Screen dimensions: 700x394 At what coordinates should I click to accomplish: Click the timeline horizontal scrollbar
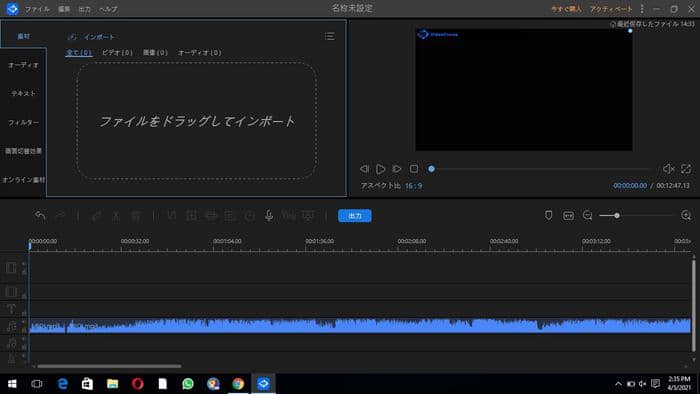click(x=109, y=366)
